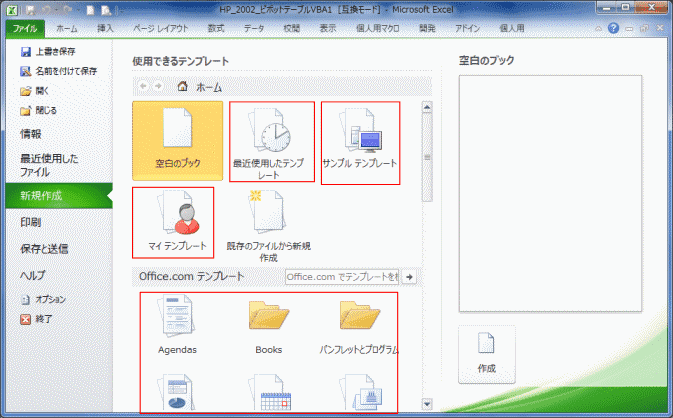
Task: Click the template list scroll up arrow
Action: click(427, 107)
